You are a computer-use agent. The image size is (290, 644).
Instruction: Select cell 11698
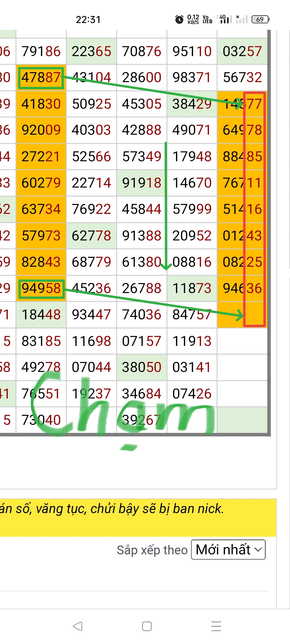tap(92, 341)
